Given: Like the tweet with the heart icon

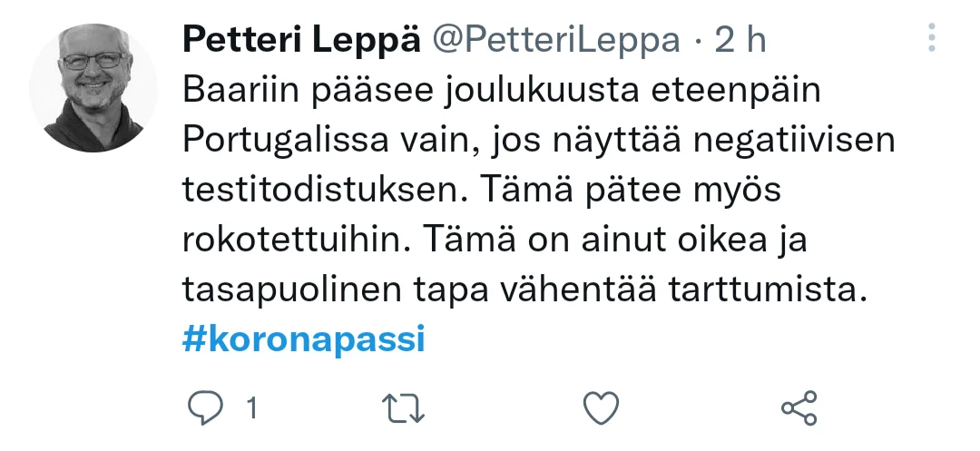Looking at the screenshot, I should click(601, 409).
